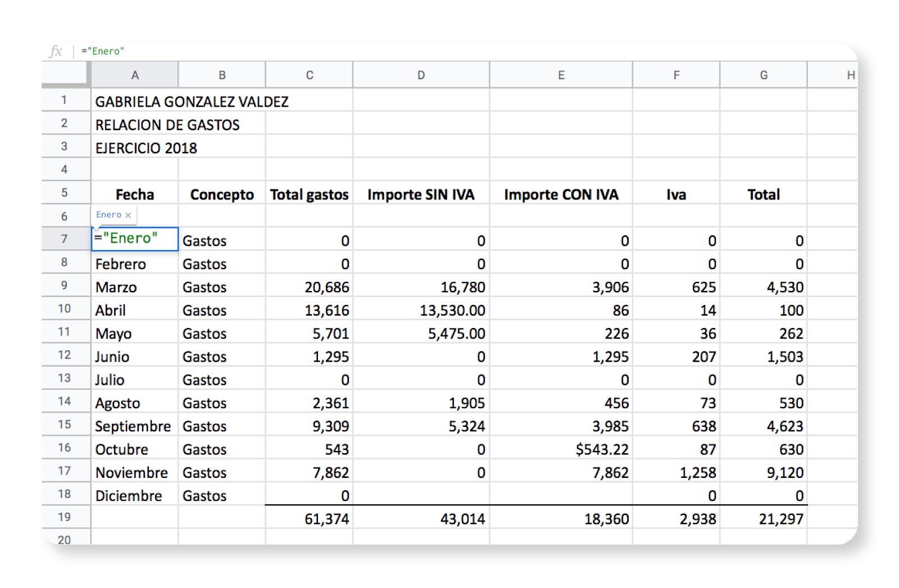Viewport: 899px width, 588px height.
Task: Select the Agosto cell
Action: point(135,403)
